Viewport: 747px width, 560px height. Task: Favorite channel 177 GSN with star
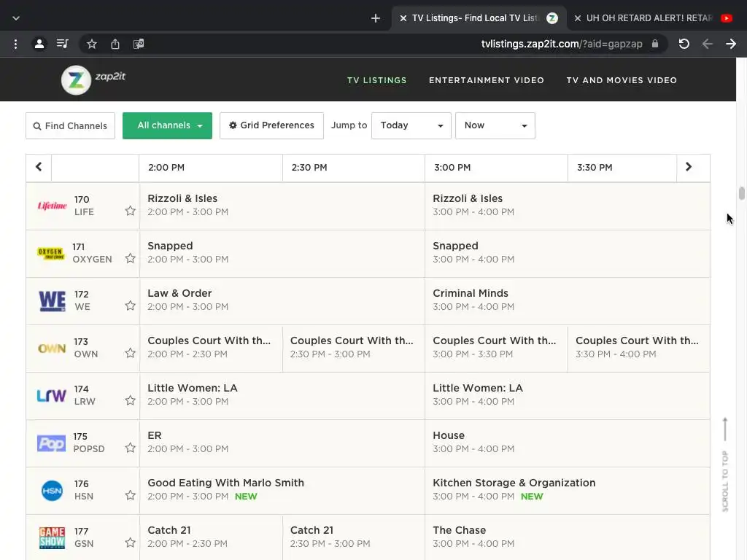pos(130,542)
